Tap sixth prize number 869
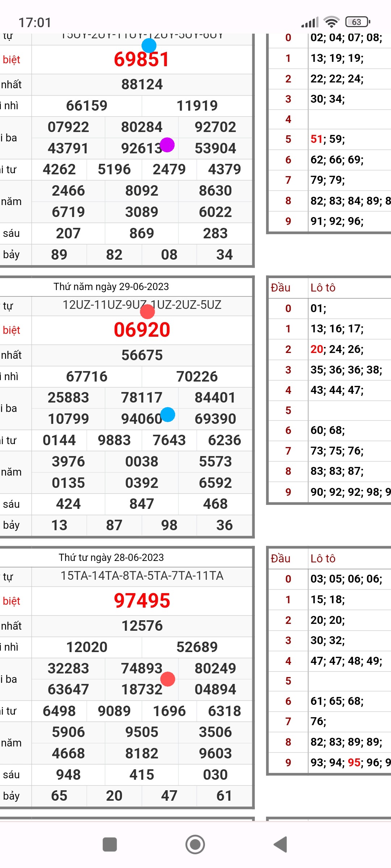The image size is (391, 868). 142,234
